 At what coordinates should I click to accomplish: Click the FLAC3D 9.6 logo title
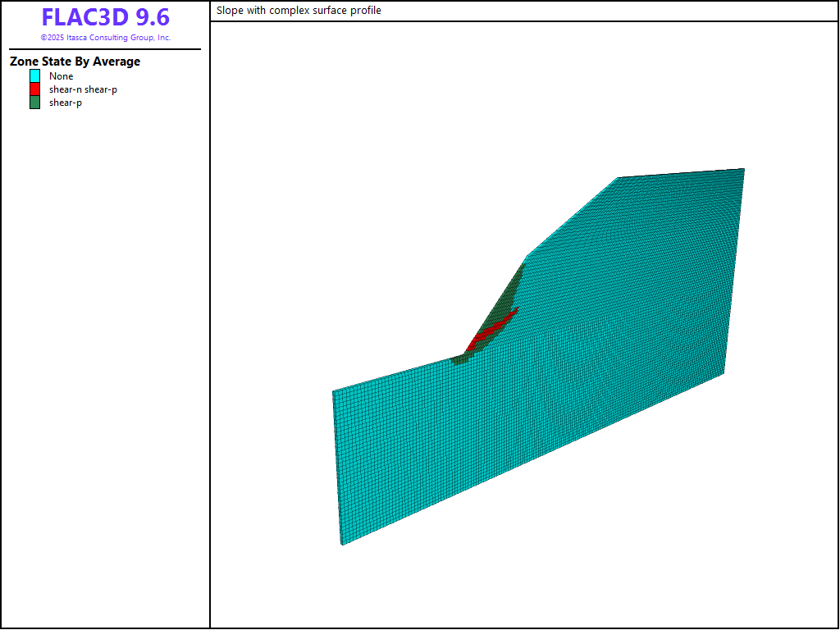point(105,18)
